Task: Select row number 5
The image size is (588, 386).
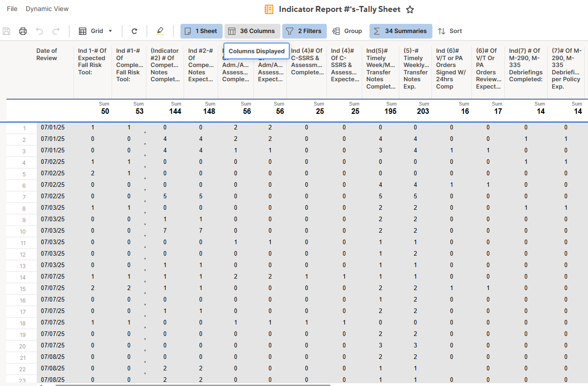Action: click(24, 174)
